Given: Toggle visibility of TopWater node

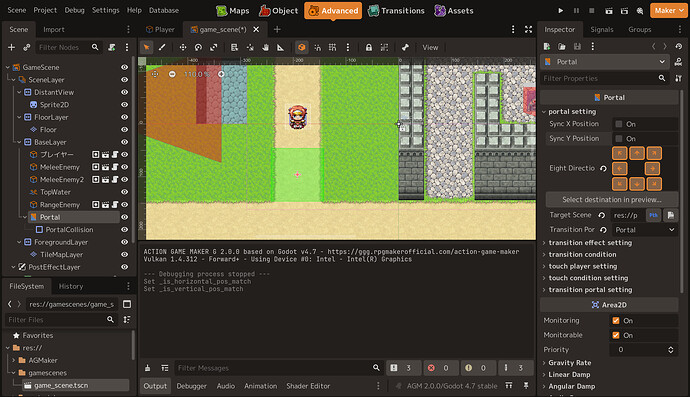Looking at the screenshot, I should [x=125, y=192].
